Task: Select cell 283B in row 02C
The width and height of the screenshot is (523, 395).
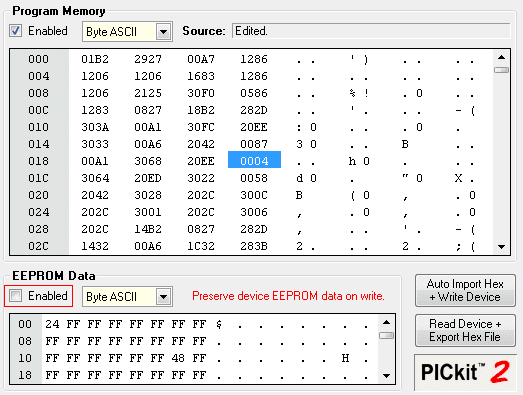Action: tap(254, 247)
